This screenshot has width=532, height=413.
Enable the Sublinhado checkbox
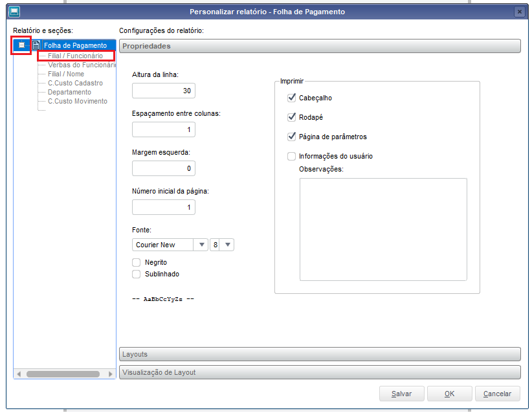point(137,274)
